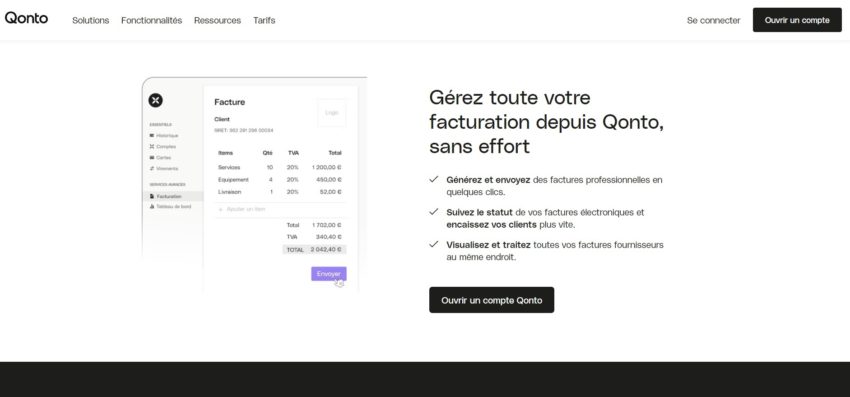850x397 pixels.
Task: Click the Livraison row in the invoice table
Action: (x=280, y=192)
